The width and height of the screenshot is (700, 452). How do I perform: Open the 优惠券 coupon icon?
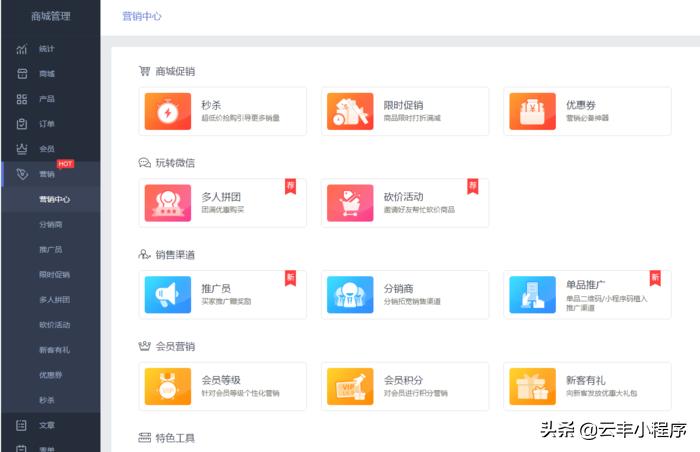tap(533, 111)
